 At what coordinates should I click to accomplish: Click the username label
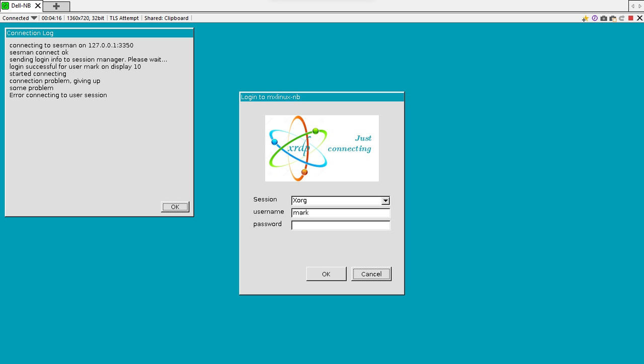click(x=269, y=212)
